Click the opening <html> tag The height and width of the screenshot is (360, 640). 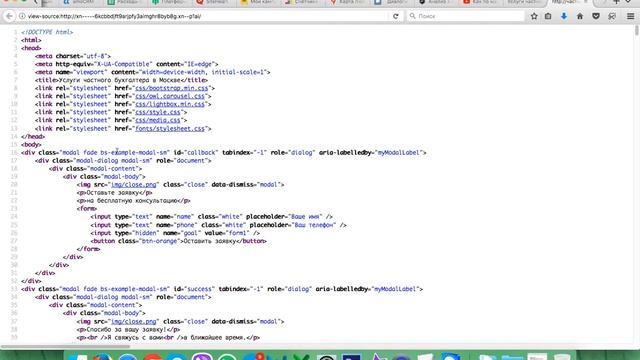31,40
